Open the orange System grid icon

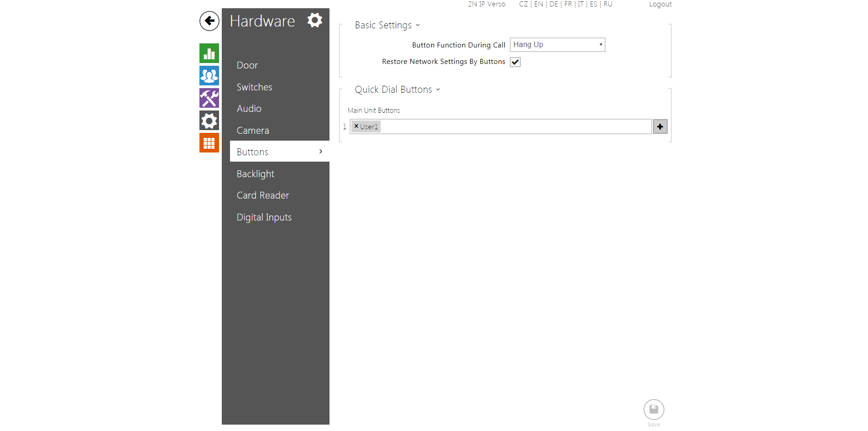click(209, 143)
